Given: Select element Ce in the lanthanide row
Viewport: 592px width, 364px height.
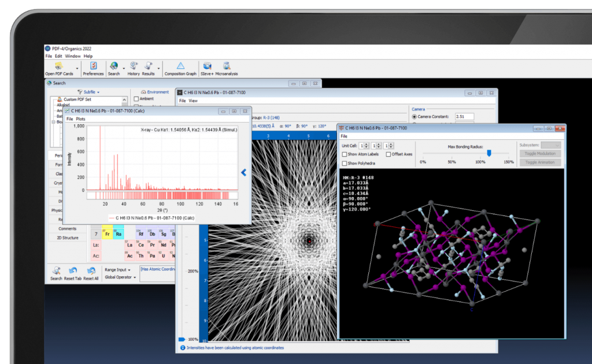Looking at the screenshot, I should tap(141, 244).
